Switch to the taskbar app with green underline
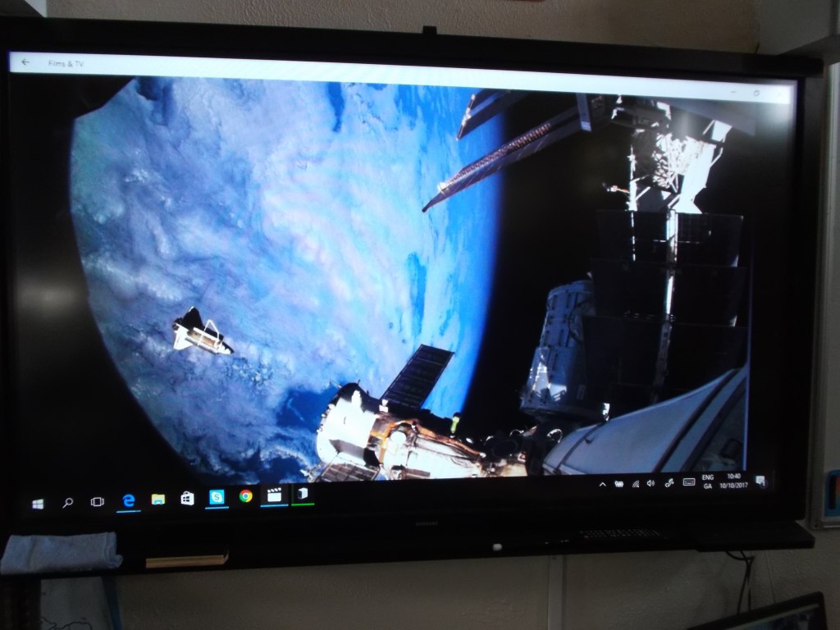This screenshot has height=630, width=840. coord(302,494)
